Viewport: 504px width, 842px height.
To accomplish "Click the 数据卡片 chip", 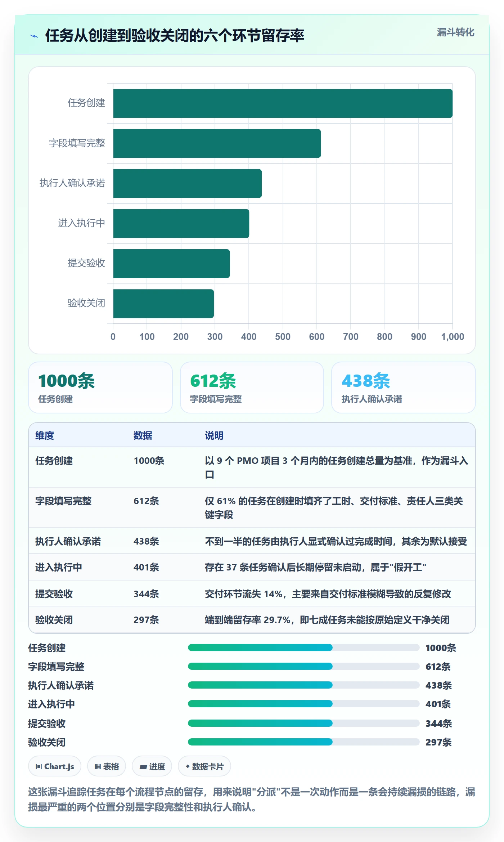I will coord(204,766).
